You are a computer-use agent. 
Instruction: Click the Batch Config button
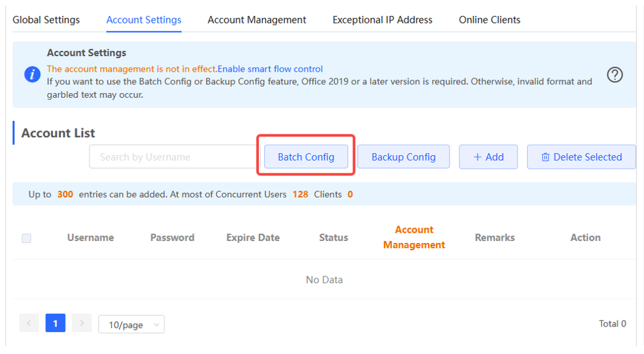(x=306, y=157)
